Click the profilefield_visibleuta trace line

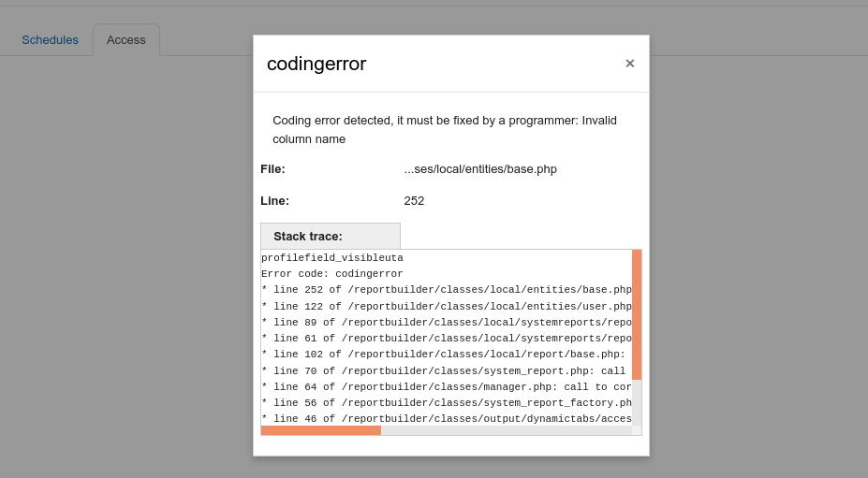[x=332, y=258]
